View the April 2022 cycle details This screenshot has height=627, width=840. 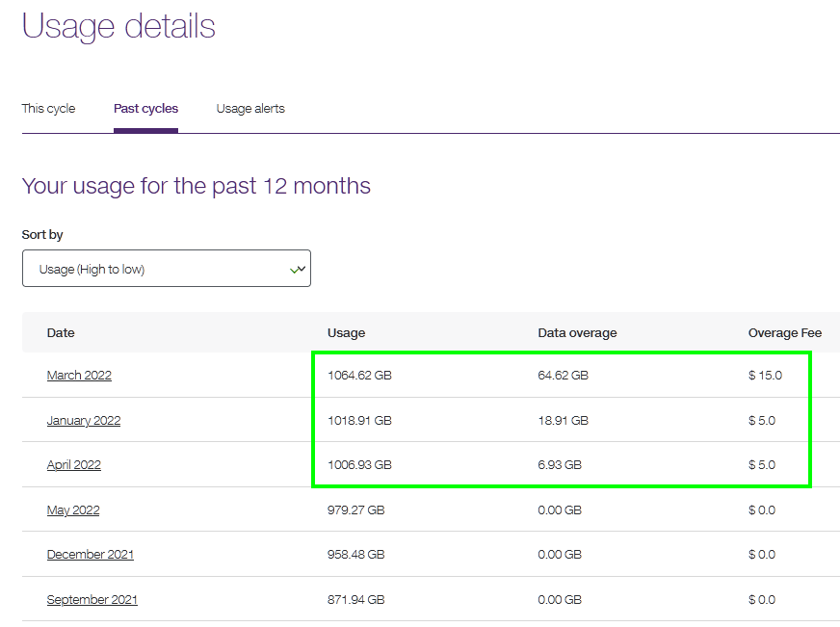pos(74,465)
